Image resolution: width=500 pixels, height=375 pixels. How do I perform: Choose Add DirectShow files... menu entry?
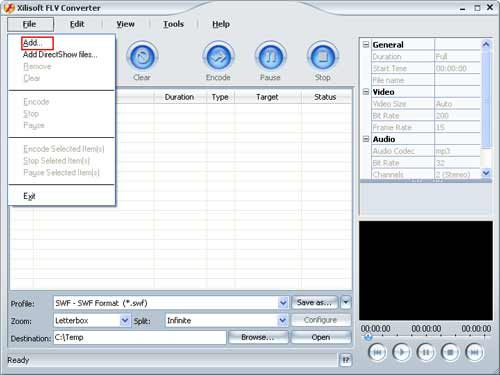pos(60,54)
